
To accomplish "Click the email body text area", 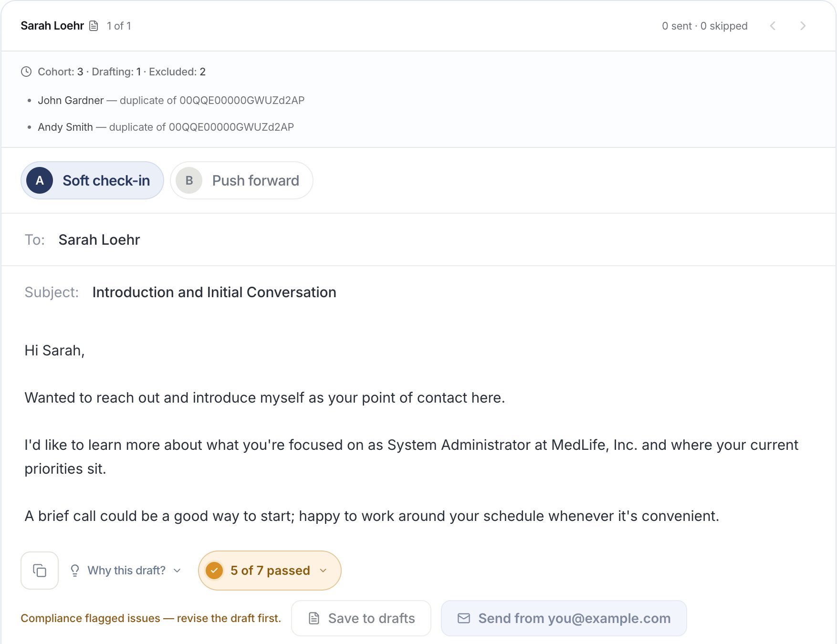I will [x=418, y=433].
